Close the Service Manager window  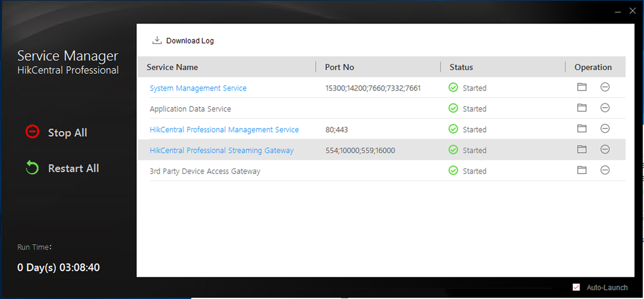click(632, 10)
